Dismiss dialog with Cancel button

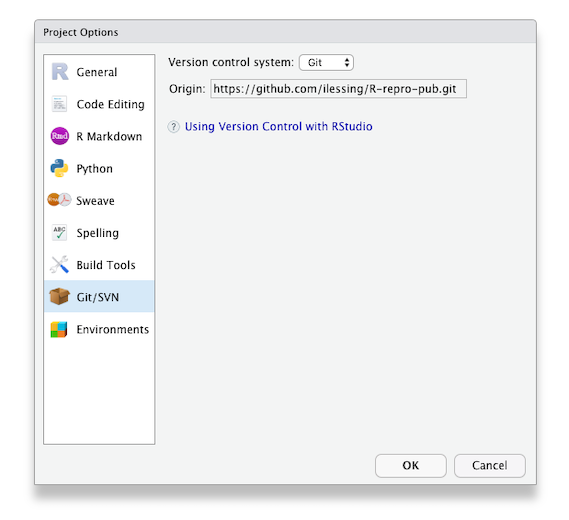coord(490,465)
